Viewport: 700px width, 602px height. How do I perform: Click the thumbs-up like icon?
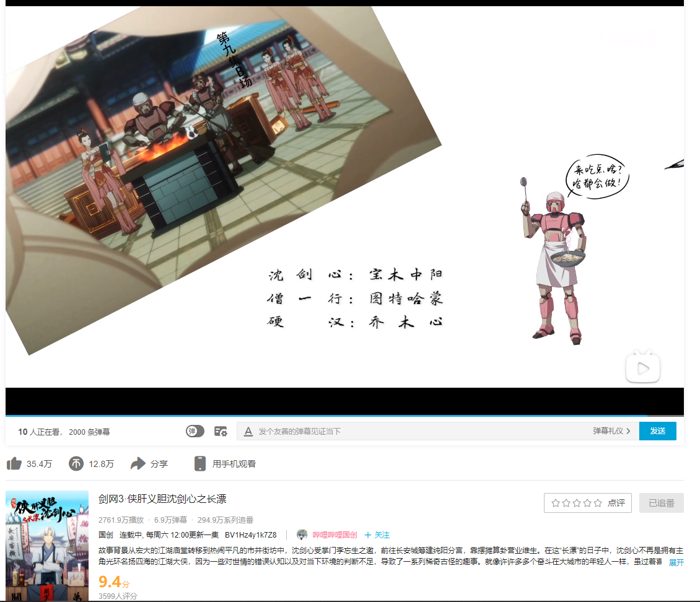14,464
